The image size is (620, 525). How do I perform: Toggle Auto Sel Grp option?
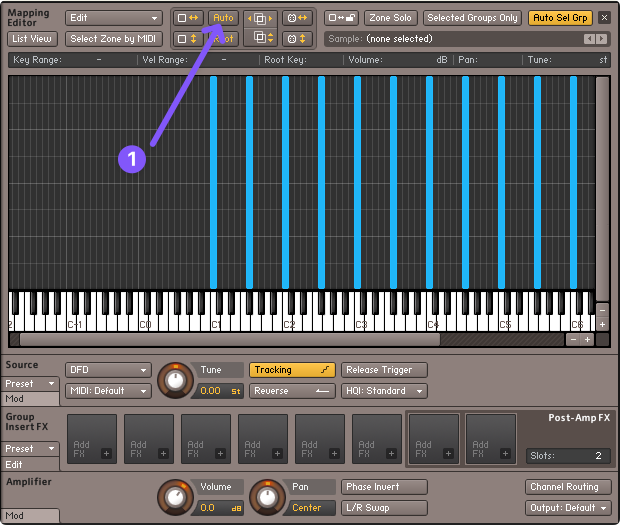pyautogui.click(x=560, y=18)
